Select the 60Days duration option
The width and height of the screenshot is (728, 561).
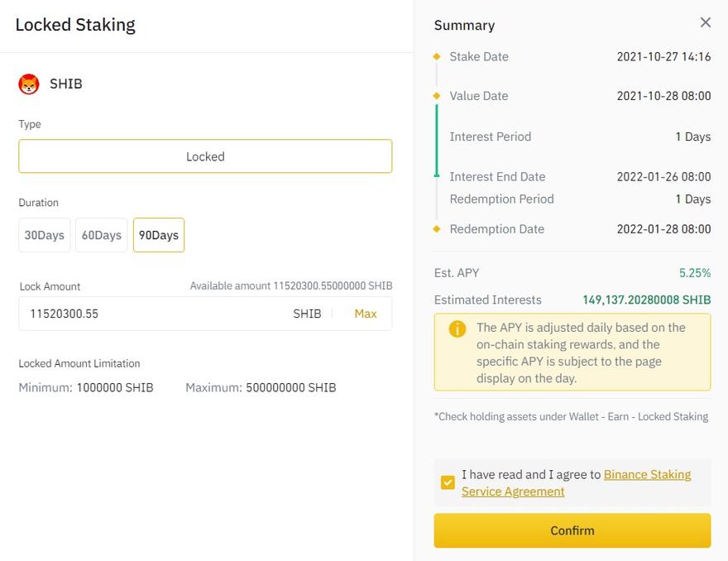click(101, 235)
